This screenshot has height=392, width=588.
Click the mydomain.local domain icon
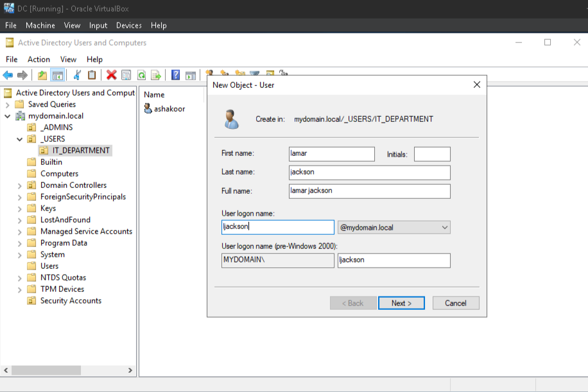[x=20, y=115]
